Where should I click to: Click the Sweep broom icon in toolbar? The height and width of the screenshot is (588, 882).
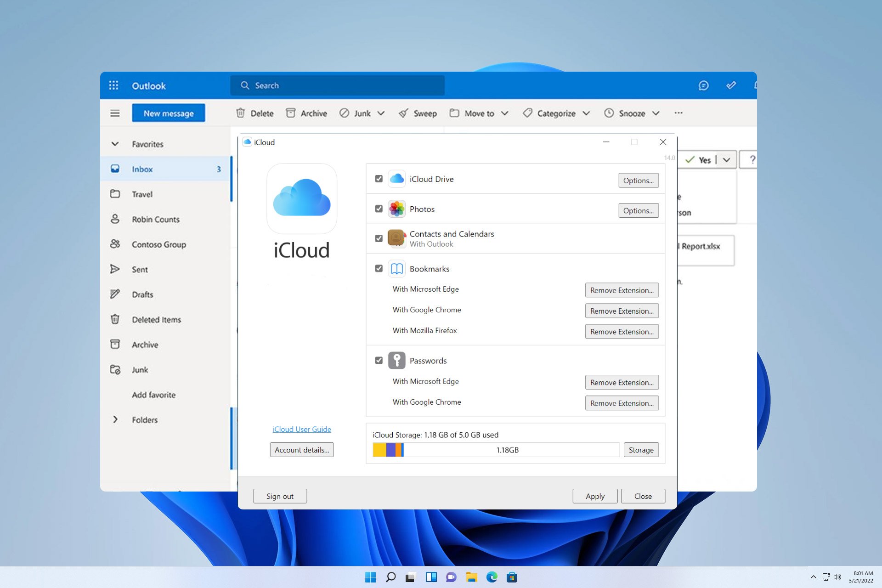403,113
